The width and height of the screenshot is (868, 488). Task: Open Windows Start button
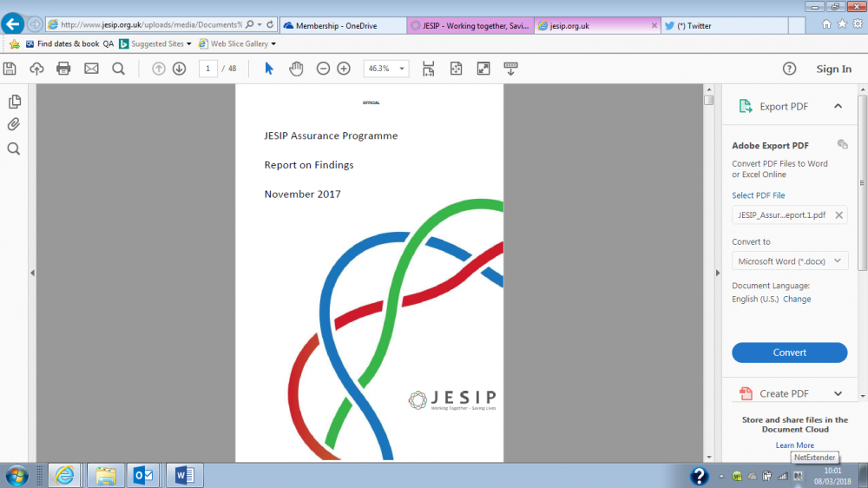pos(16,475)
